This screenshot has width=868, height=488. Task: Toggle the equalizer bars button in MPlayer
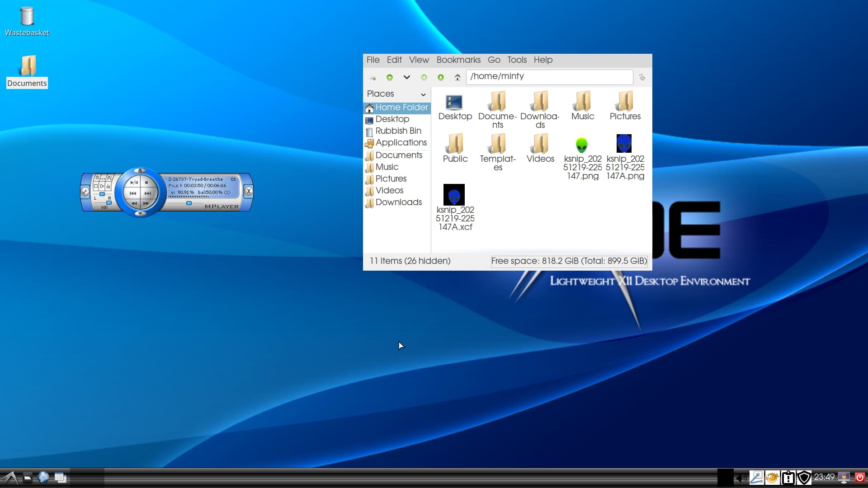[108, 186]
